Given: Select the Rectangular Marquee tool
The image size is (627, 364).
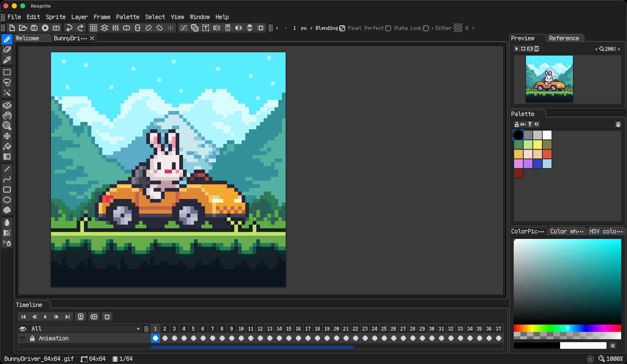Looking at the screenshot, I should point(7,72).
